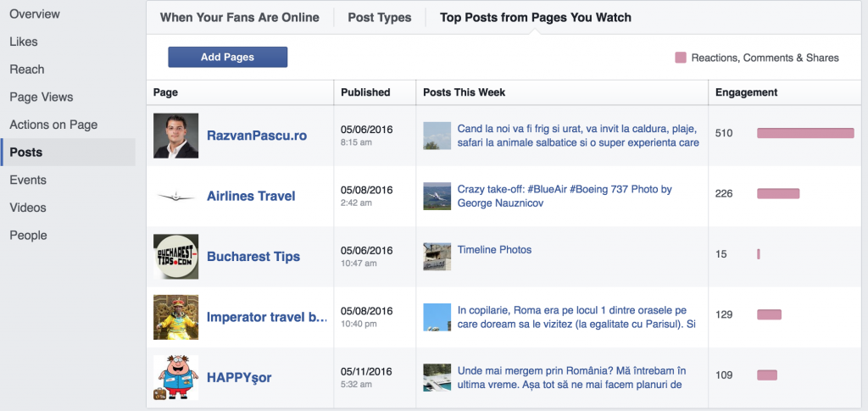Screen dimensions: 868x411
Task: Open the In copilarie, Roma post
Action: point(576,317)
